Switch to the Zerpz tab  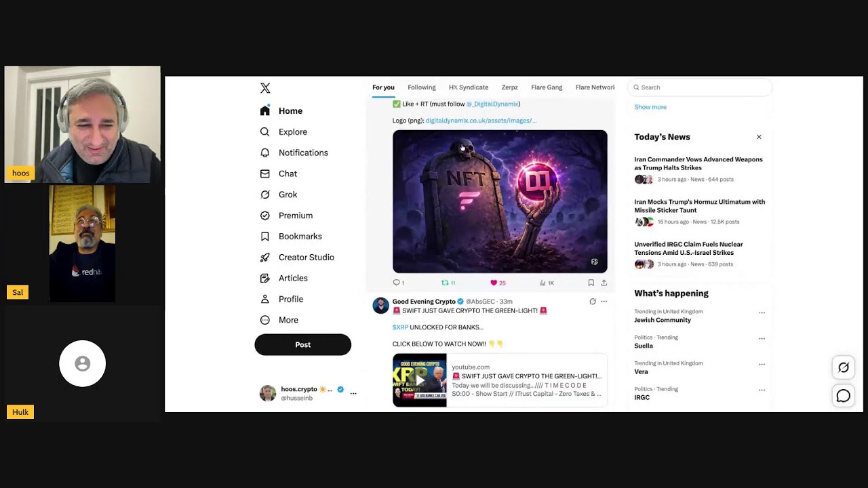pyautogui.click(x=509, y=87)
